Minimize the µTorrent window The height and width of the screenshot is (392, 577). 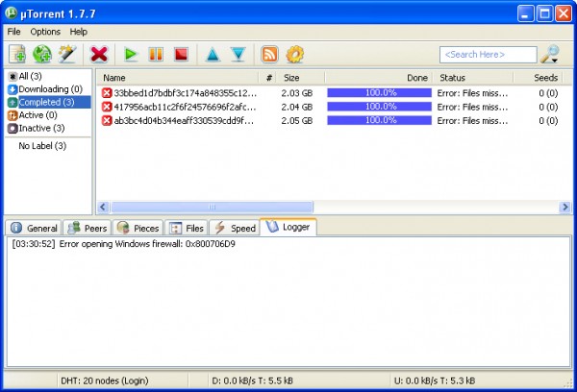click(x=525, y=14)
